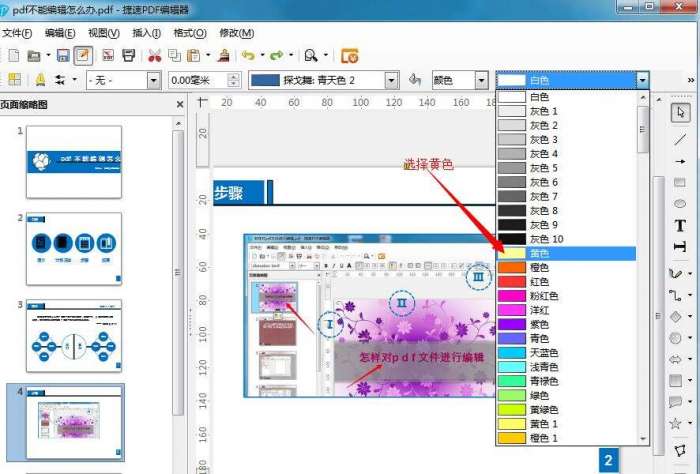This screenshot has height=474, width=700.
Task: Click the thumbnail panel scroll up arrow
Action: 179,123
